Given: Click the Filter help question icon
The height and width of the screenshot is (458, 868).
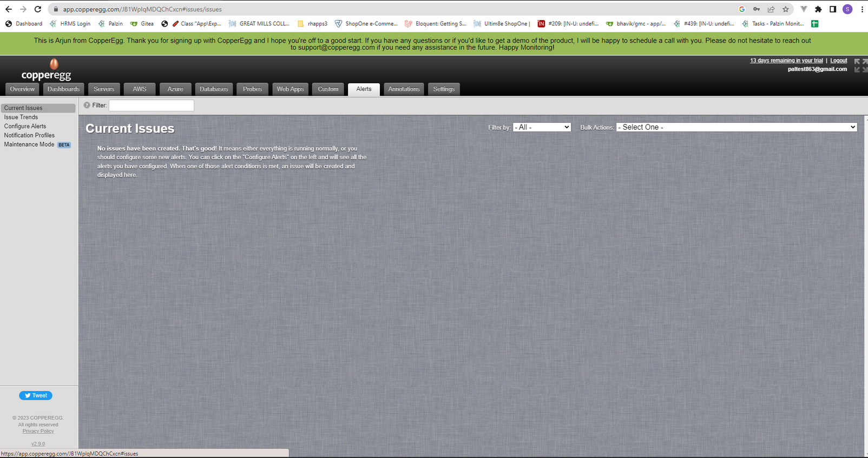Looking at the screenshot, I should click(87, 105).
